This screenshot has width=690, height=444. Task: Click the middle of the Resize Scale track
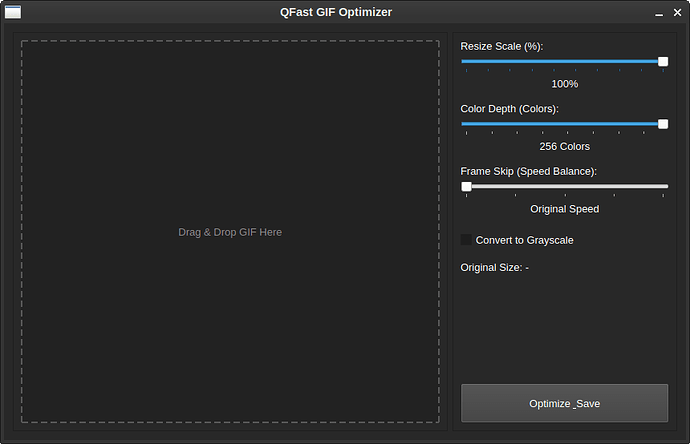(564, 61)
